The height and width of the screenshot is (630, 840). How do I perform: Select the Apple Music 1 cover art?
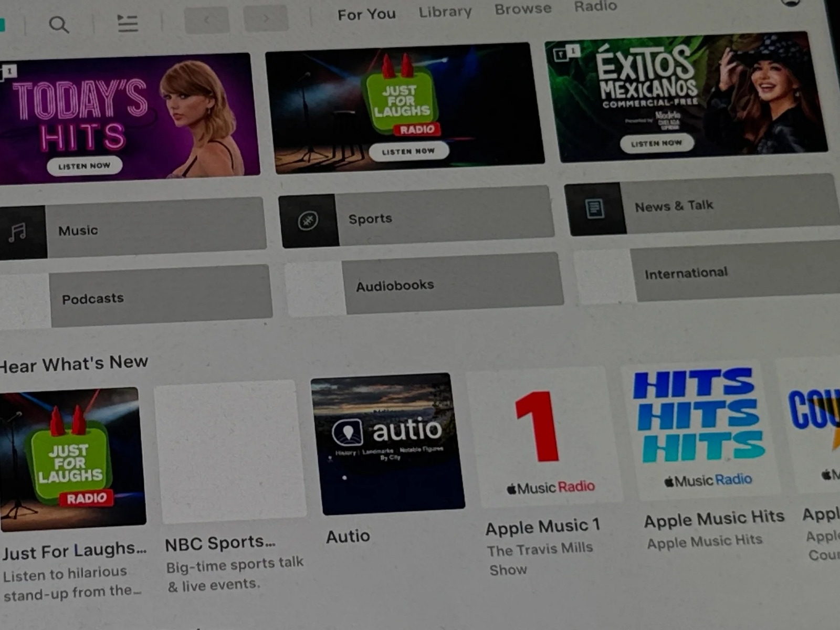click(x=544, y=437)
